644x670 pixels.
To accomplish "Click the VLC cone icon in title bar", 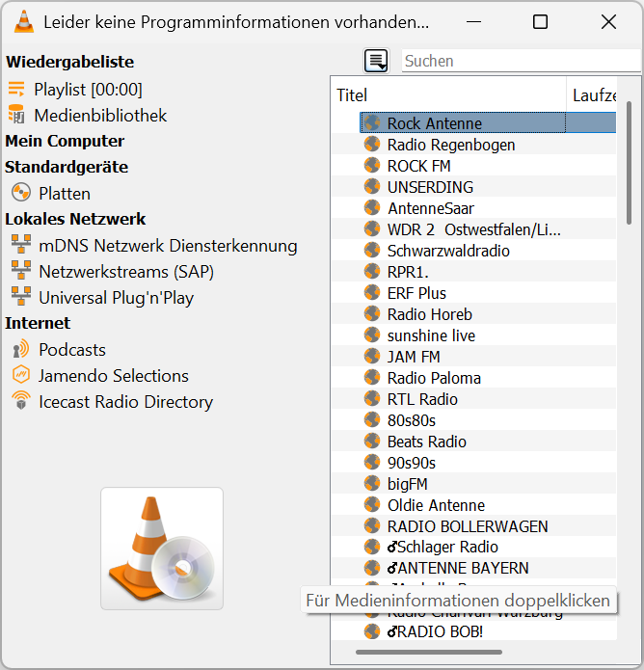I will pos(23,21).
